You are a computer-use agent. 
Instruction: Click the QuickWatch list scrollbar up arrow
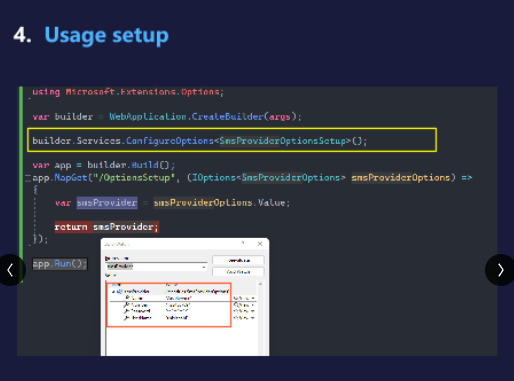[260, 284]
